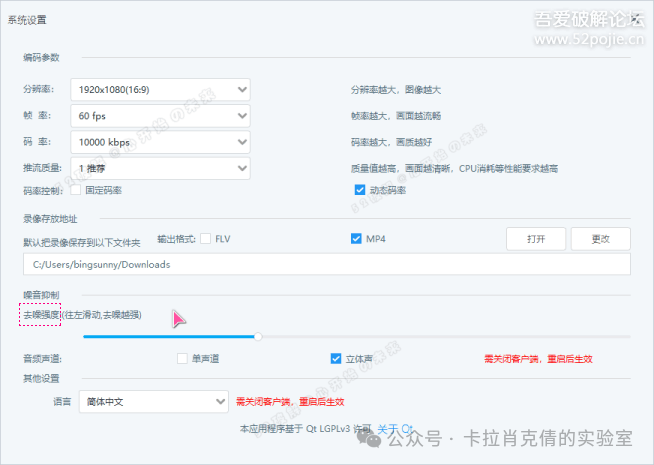Viewport: 654px width, 465px height.
Task: Open the 帧率 60 fps dropdown
Action: [x=160, y=116]
